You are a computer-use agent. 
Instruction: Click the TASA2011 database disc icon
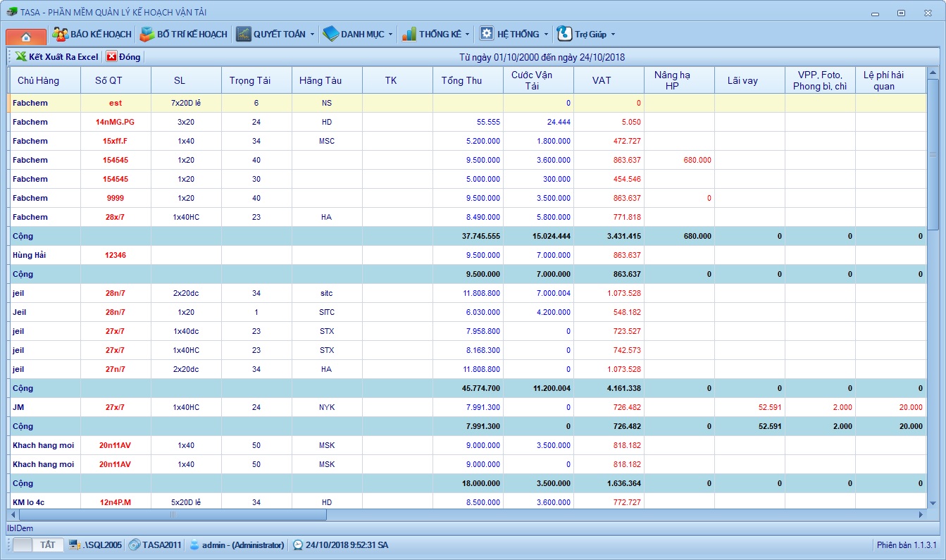(134, 545)
